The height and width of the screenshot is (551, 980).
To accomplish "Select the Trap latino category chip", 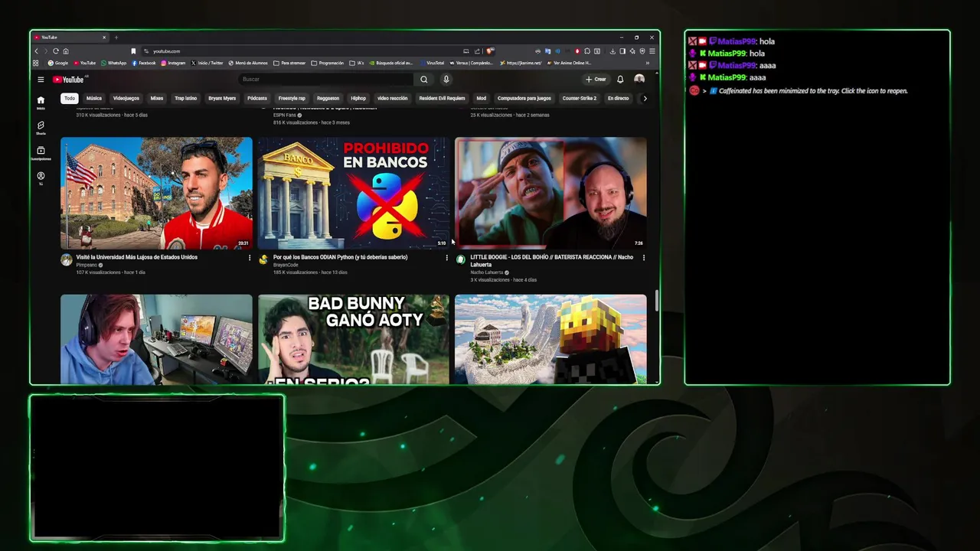I will point(186,98).
